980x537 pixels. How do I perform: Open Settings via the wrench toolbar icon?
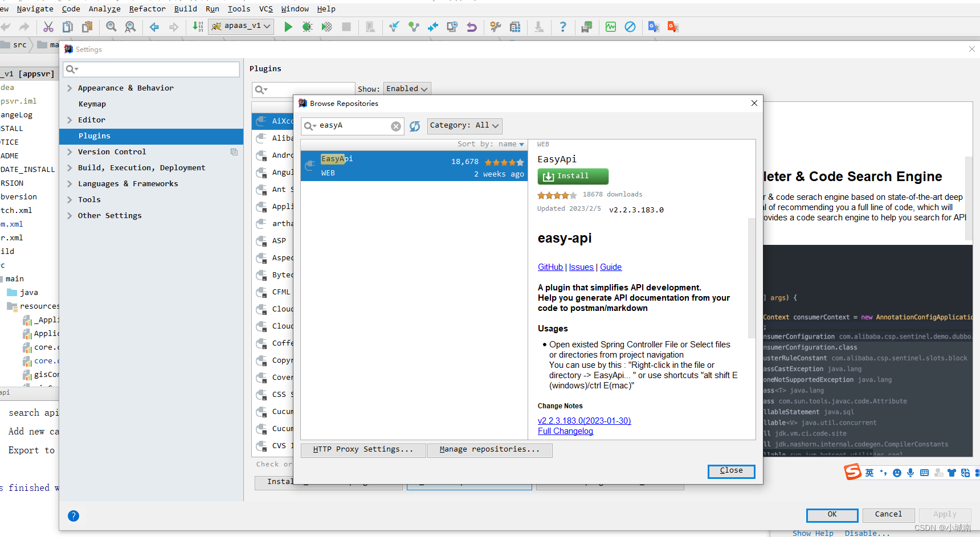(496, 27)
